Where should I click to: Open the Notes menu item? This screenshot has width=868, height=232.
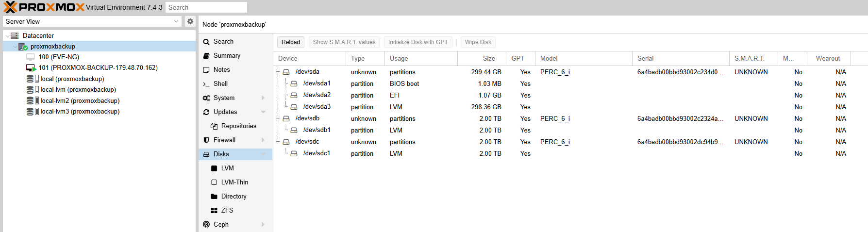[235, 70]
